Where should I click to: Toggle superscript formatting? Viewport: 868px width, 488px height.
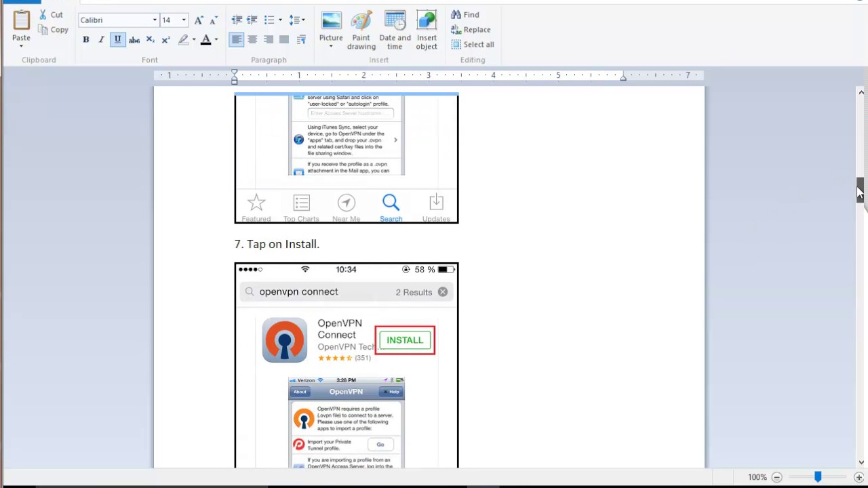[x=165, y=40]
